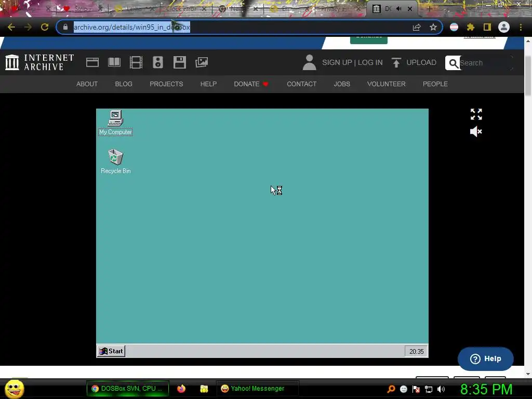Image resolution: width=532 pixels, height=399 pixels.
Task: Focus the Internet Archive search field
Action: (x=485, y=63)
